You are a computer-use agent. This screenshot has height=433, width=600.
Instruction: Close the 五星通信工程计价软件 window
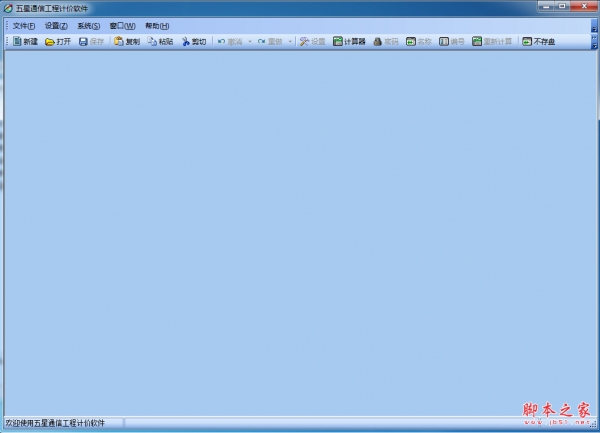click(584, 6)
